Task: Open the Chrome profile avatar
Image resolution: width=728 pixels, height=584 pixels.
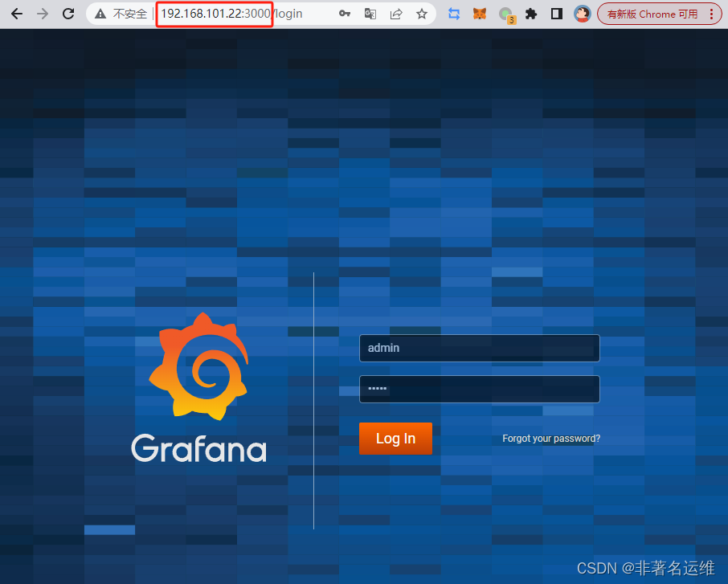Action: tap(583, 14)
